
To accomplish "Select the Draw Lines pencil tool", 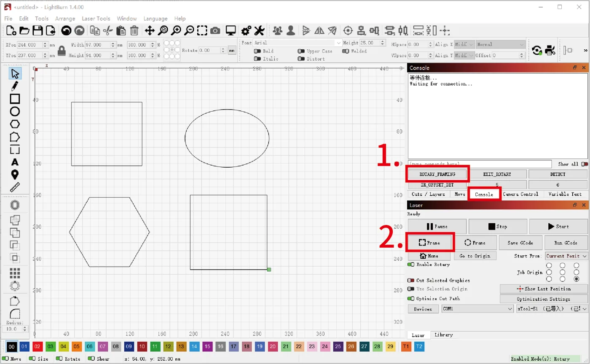I will click(x=15, y=86).
